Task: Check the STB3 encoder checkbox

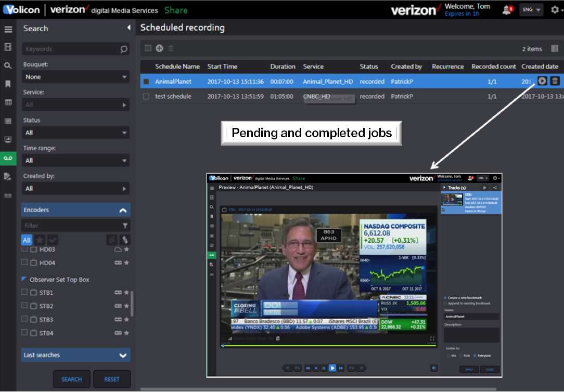Action: point(24,319)
